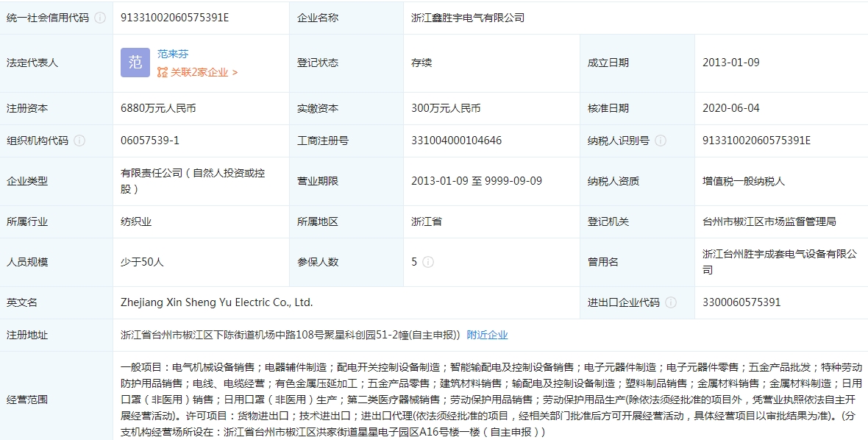Click info icon next to 组织机构代码

pyautogui.click(x=79, y=141)
